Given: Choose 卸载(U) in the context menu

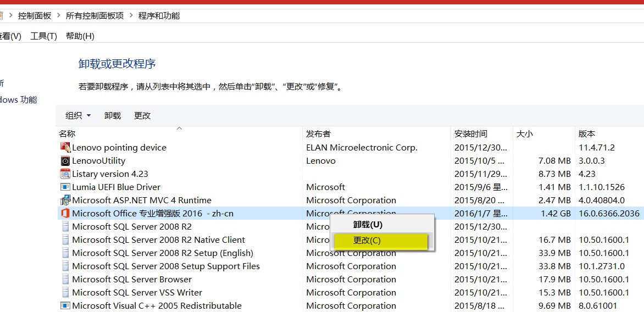Looking at the screenshot, I should pyautogui.click(x=382, y=225).
